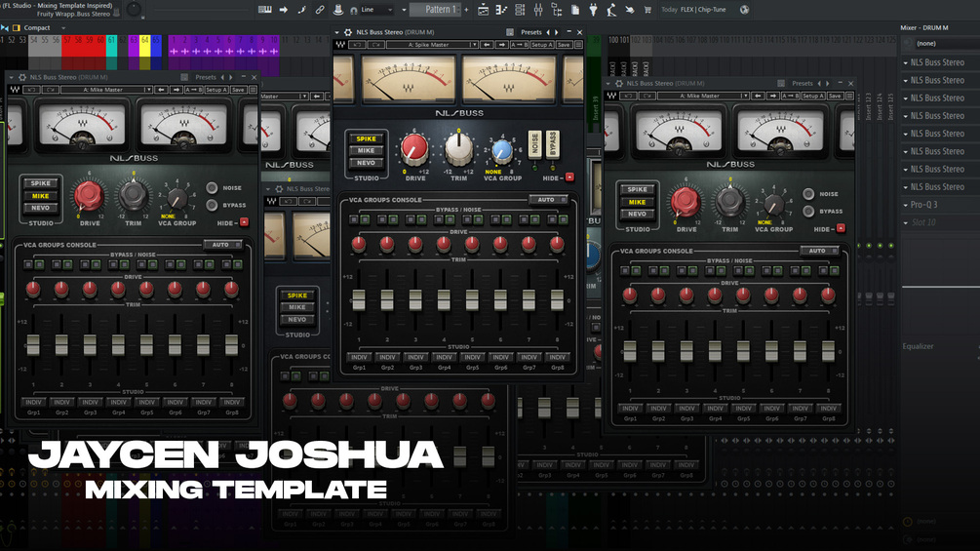Click blue VCA GROUP knob in Spike Master window
This screenshot has height=551, width=980.
click(x=502, y=150)
